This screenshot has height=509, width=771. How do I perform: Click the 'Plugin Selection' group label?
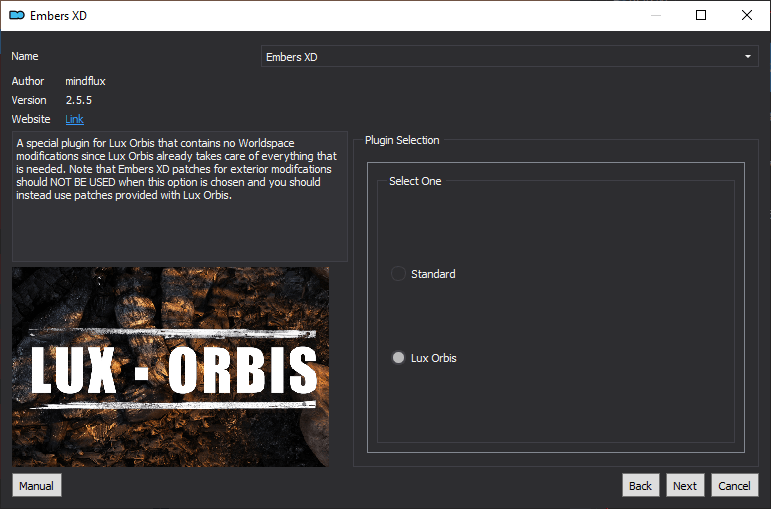pos(402,140)
